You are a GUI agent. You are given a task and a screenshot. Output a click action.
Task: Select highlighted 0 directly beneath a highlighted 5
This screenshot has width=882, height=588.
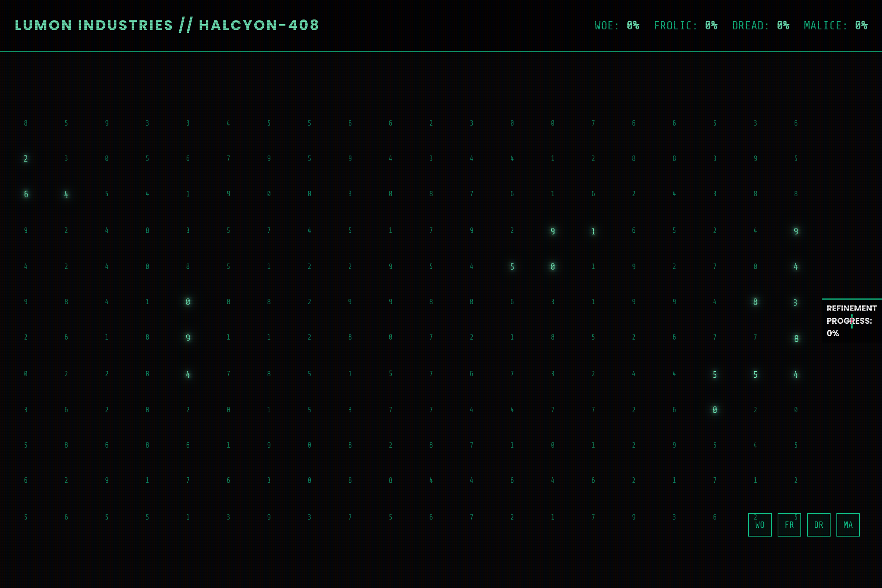click(715, 410)
